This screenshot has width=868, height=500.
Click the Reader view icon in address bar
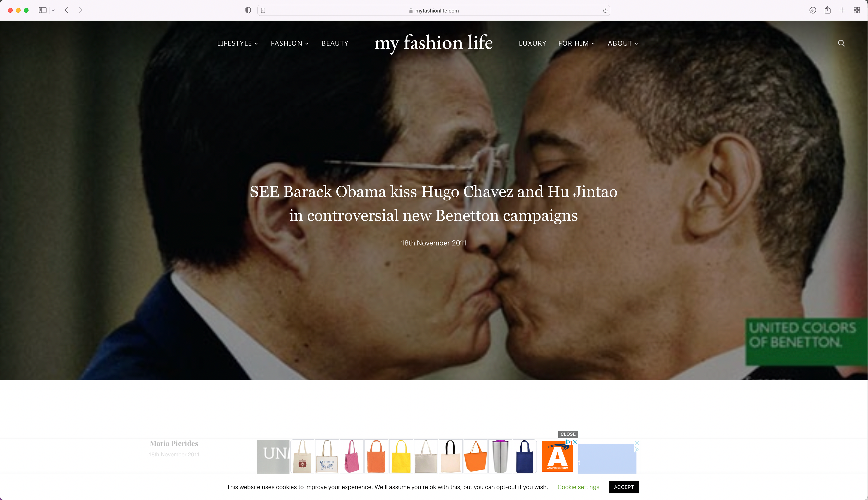click(263, 10)
